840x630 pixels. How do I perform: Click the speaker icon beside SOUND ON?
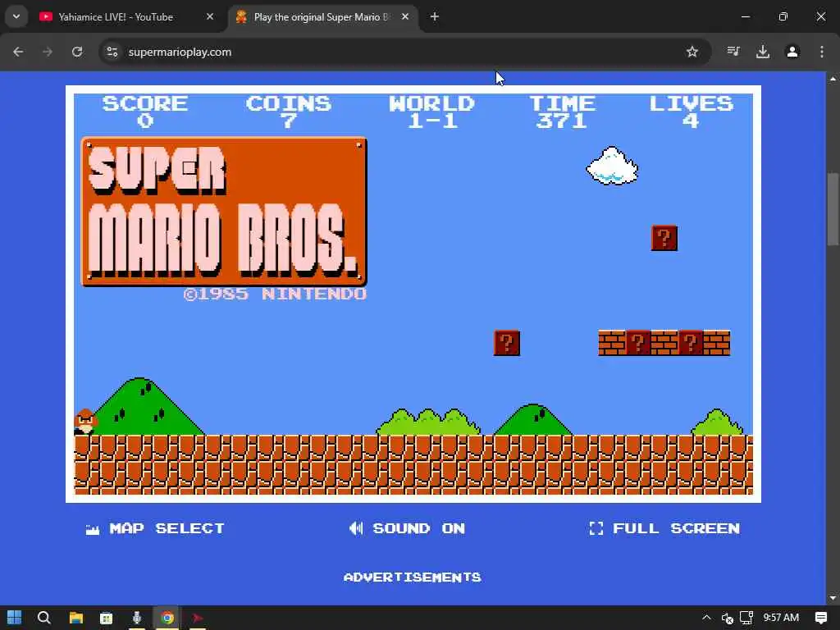pos(356,528)
